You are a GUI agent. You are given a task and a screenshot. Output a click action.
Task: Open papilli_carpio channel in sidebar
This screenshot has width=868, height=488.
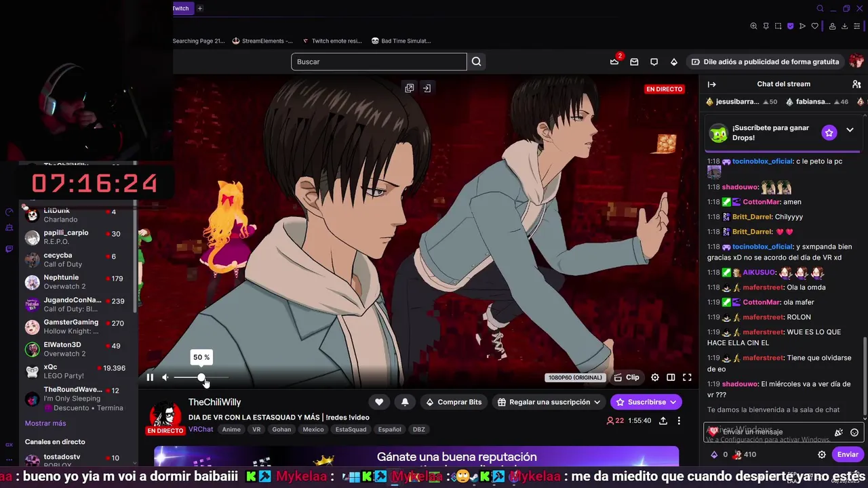[x=78, y=237]
